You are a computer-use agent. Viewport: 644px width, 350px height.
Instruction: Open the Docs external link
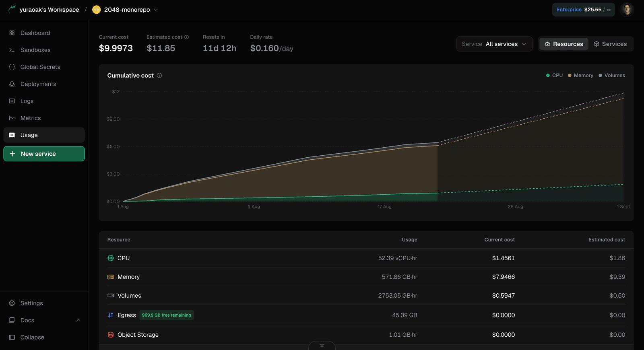coord(44,320)
